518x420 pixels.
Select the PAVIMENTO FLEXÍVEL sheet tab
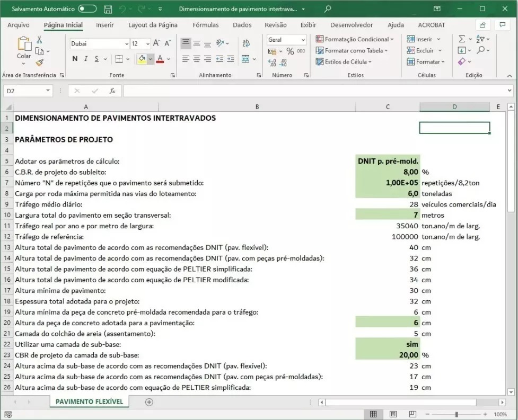(x=88, y=402)
